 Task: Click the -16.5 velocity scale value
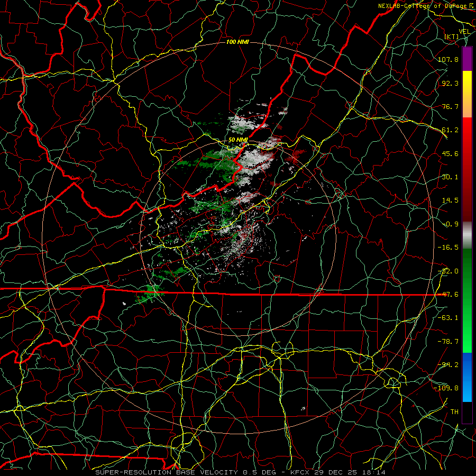click(x=448, y=248)
